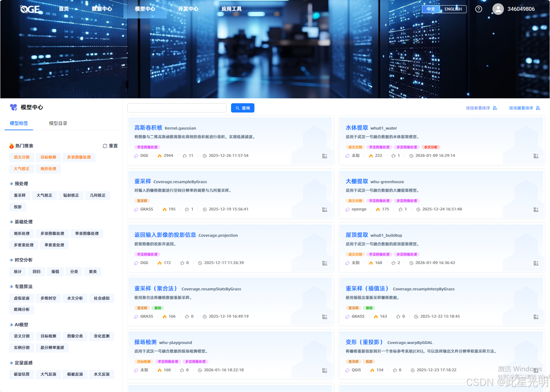Click the OGE logo

pyautogui.click(x=30, y=9)
